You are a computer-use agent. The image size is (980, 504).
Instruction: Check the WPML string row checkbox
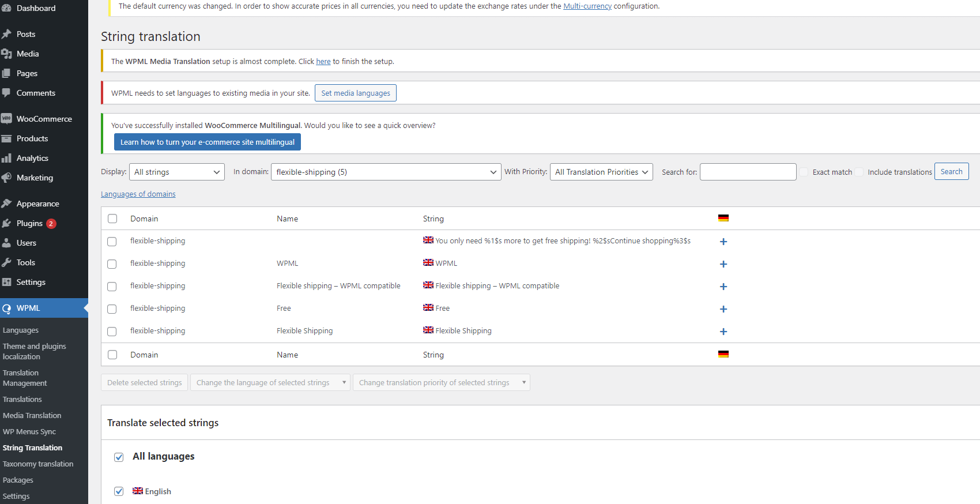click(x=112, y=264)
